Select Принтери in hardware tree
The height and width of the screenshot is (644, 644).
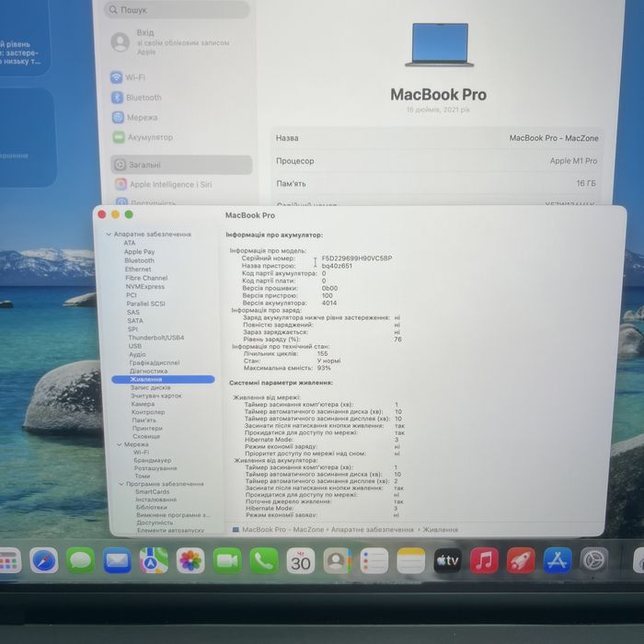pos(147,428)
